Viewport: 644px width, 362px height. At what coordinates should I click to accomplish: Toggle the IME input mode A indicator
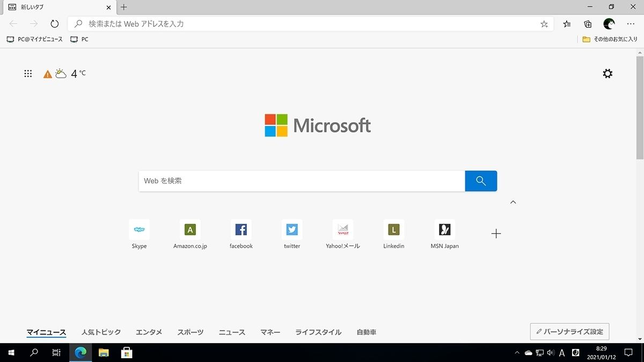tap(562, 353)
